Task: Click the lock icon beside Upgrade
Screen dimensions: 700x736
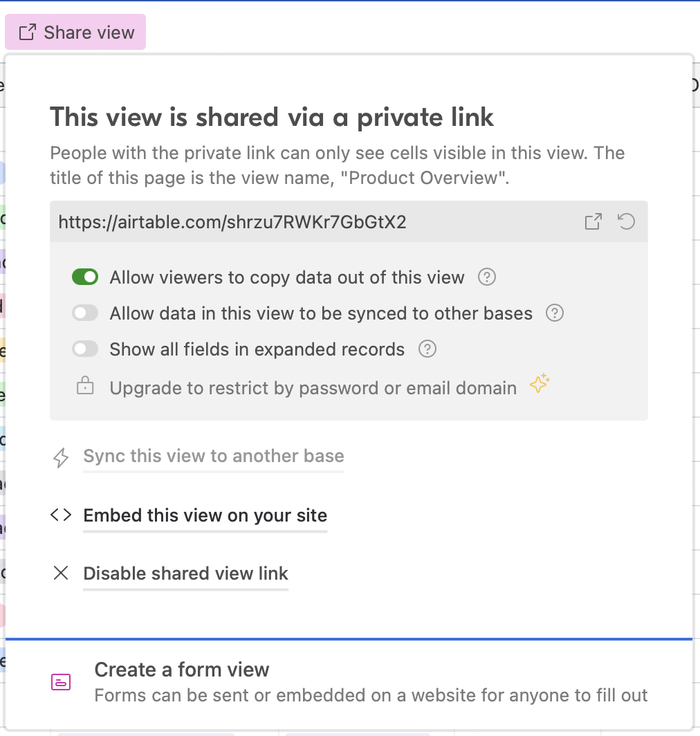Action: tap(85, 386)
